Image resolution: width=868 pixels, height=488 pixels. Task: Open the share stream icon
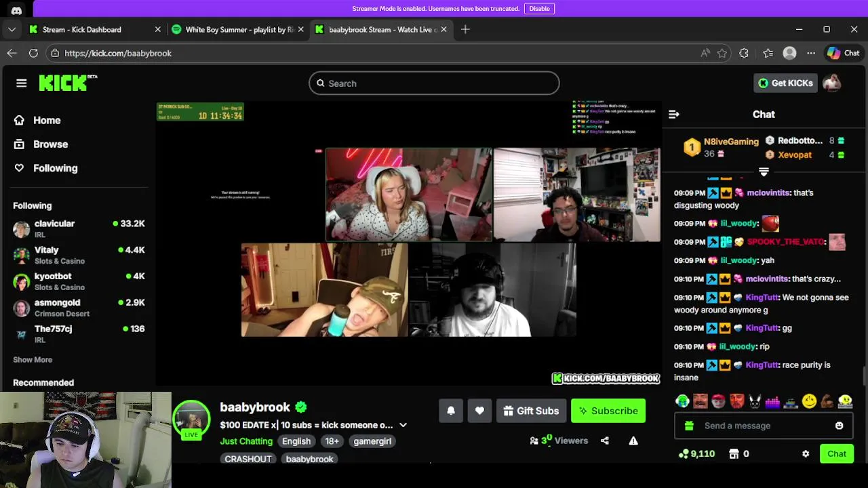point(604,441)
